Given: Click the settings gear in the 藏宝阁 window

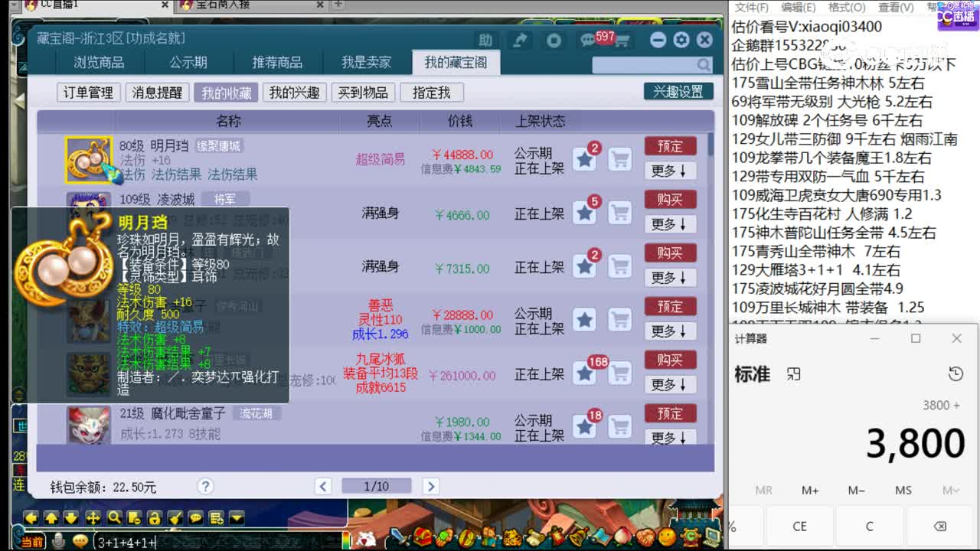Looking at the screenshot, I should (x=681, y=40).
